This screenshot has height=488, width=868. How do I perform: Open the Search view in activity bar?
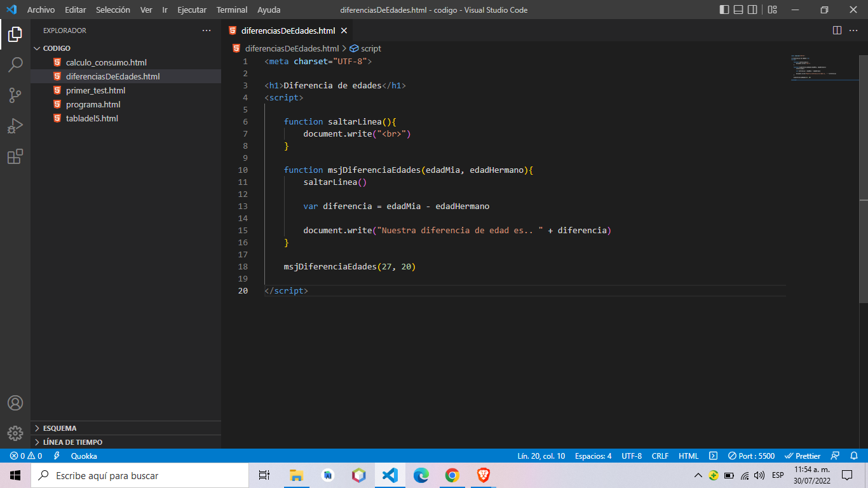tap(15, 65)
